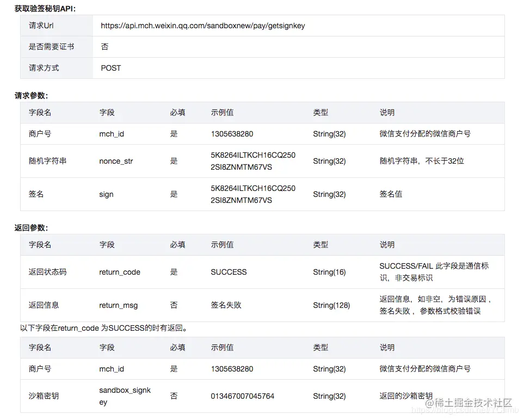This screenshot has height=420, width=524.
Task: Click '否' in the 是否需要证书 row
Action: [104, 47]
